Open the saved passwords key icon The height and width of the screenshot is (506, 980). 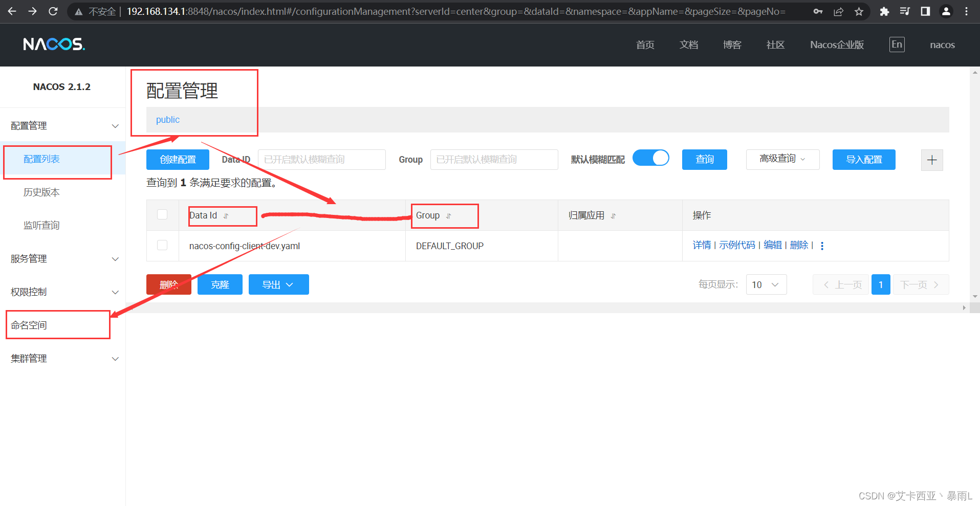(x=818, y=11)
